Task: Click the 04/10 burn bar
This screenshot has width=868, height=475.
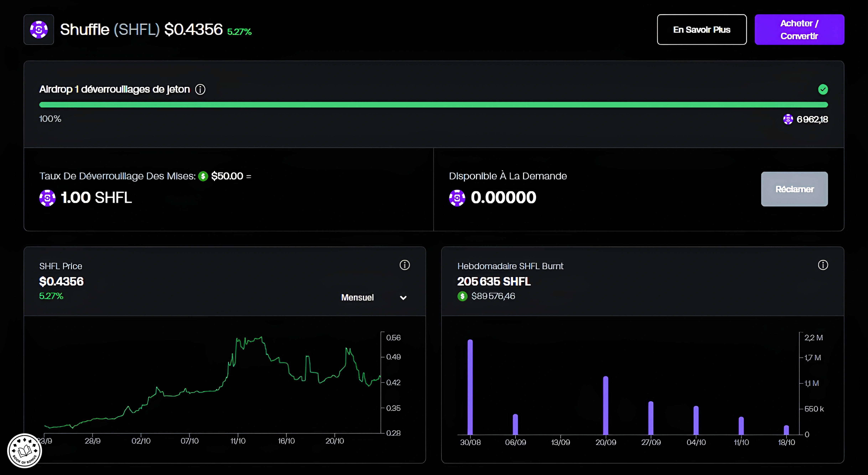Action: [x=696, y=421]
